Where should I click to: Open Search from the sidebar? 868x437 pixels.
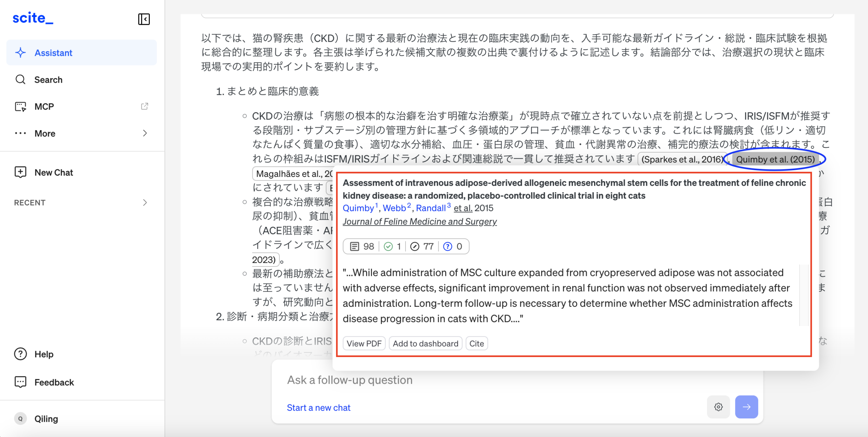48,80
